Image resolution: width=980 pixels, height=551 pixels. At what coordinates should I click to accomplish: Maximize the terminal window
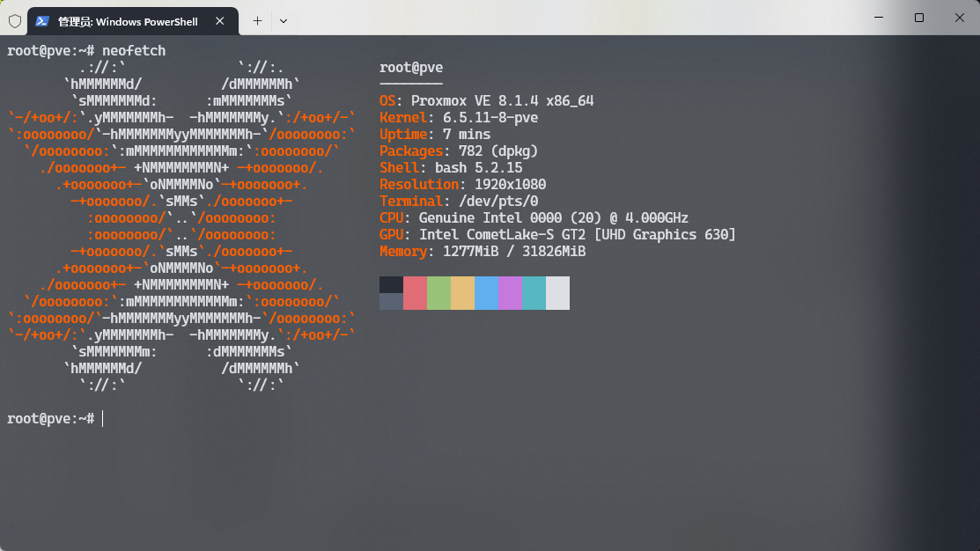point(918,18)
